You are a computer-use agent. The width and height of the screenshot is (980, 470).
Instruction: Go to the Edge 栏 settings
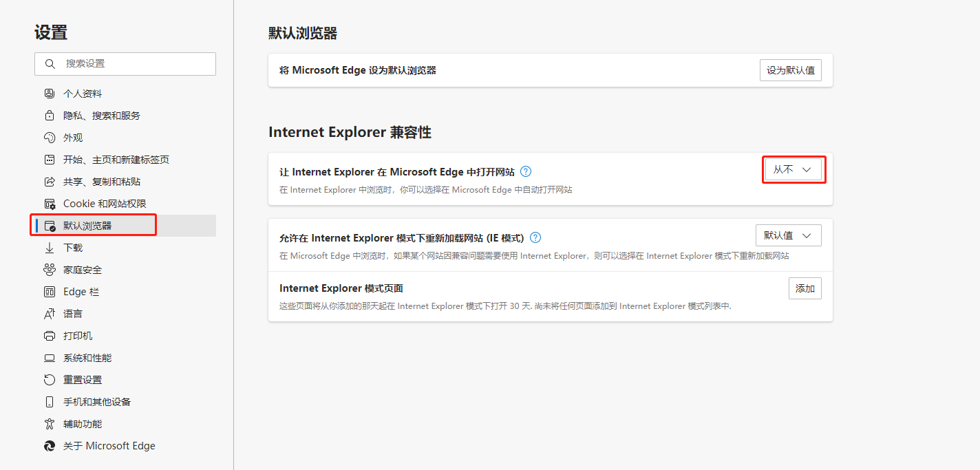pyautogui.click(x=125, y=292)
